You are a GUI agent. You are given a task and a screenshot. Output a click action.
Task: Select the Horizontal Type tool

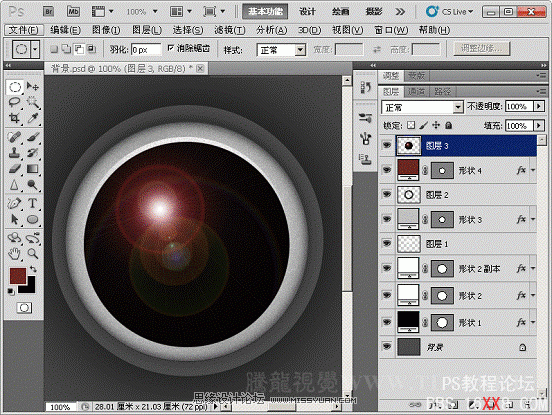[x=32, y=203]
